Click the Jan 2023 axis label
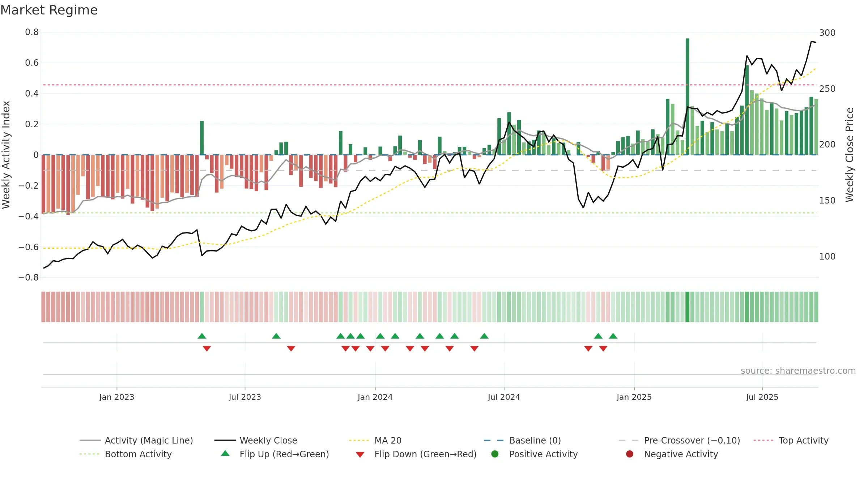This screenshot has width=868, height=488. 116,397
